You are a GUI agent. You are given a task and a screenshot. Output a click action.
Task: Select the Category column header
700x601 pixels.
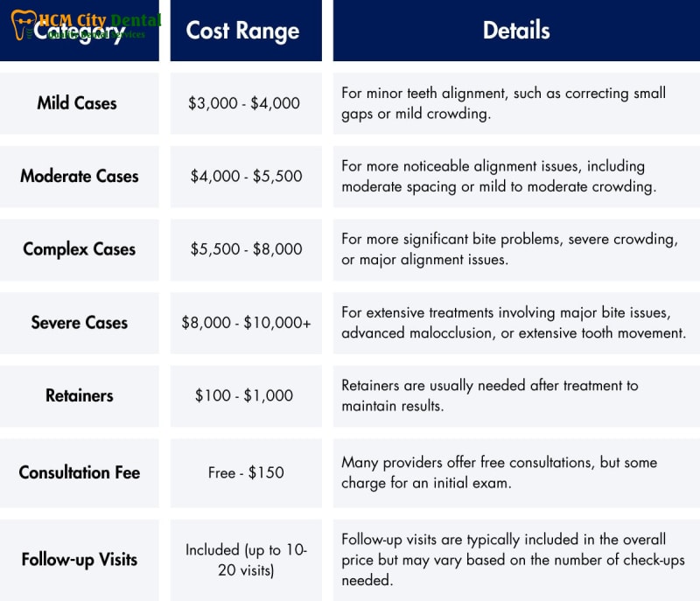80,31
